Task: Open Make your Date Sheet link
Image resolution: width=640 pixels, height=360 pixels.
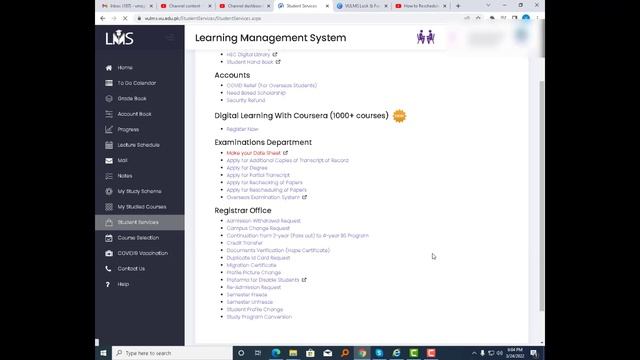Action: [254, 153]
